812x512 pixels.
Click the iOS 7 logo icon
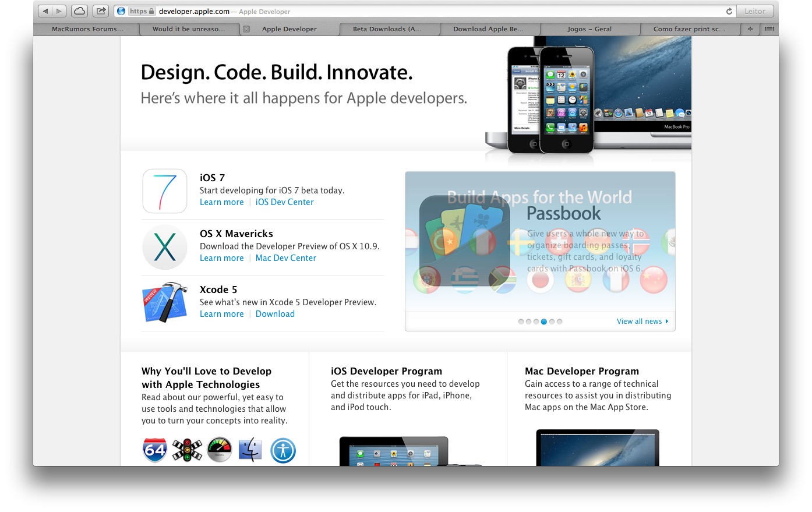tap(165, 191)
